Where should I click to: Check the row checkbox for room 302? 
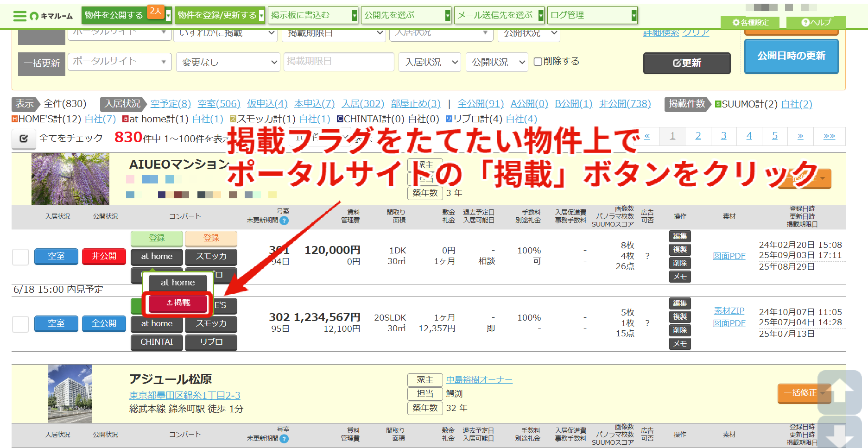(20, 324)
